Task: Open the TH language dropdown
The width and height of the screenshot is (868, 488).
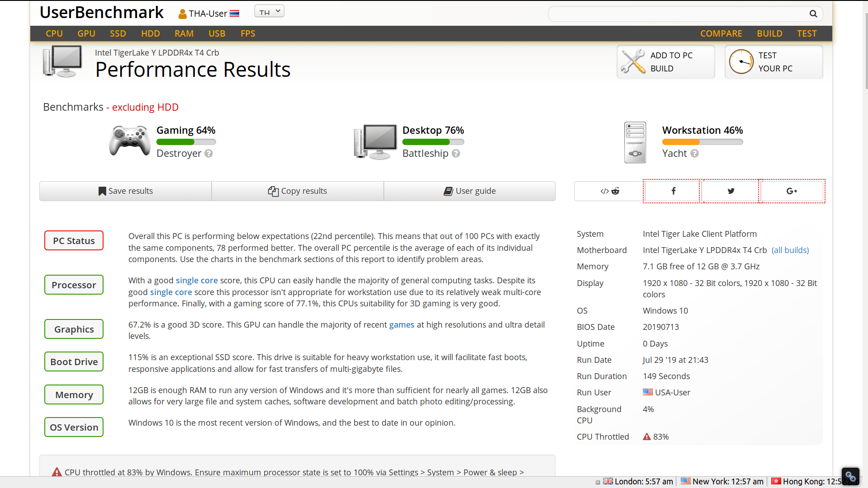Action: point(269,12)
